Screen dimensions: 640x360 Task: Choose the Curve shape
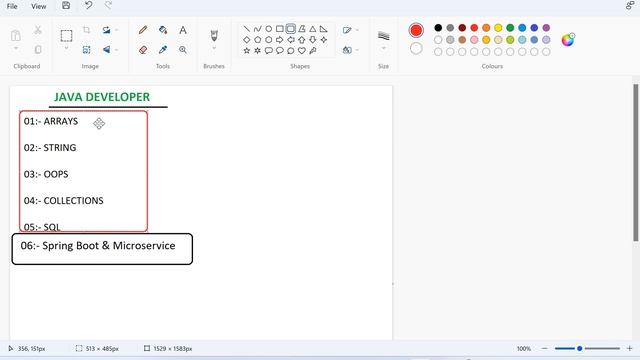click(258, 29)
